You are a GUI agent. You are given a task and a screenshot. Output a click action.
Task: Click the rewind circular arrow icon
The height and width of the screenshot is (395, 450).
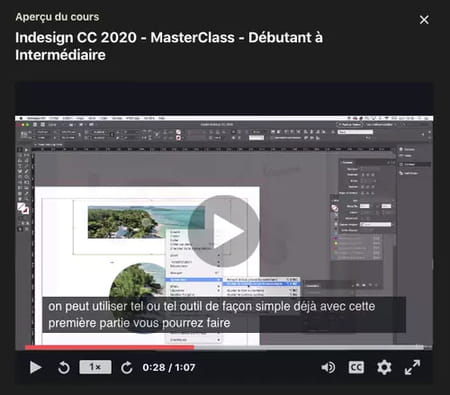[x=64, y=367]
